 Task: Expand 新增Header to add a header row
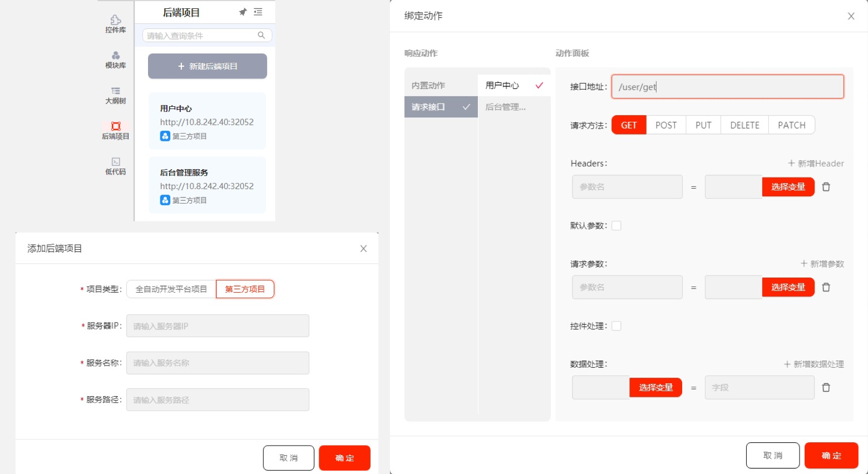816,164
